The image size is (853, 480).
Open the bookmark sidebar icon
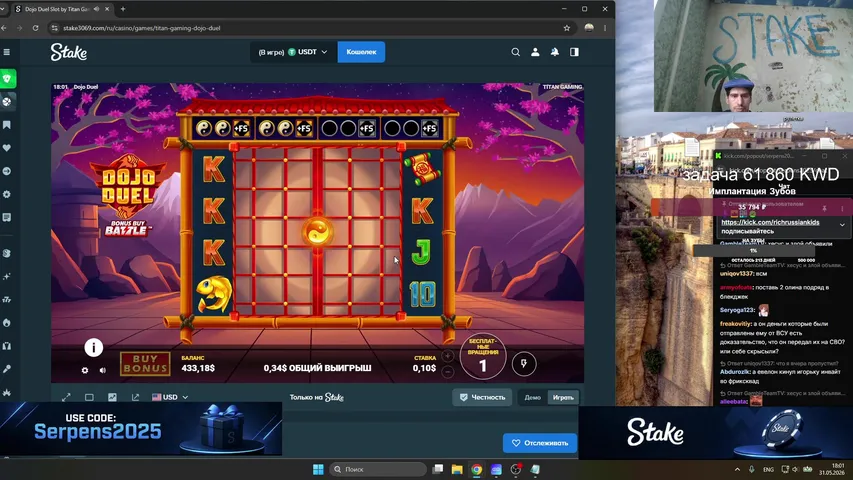(x=7, y=125)
